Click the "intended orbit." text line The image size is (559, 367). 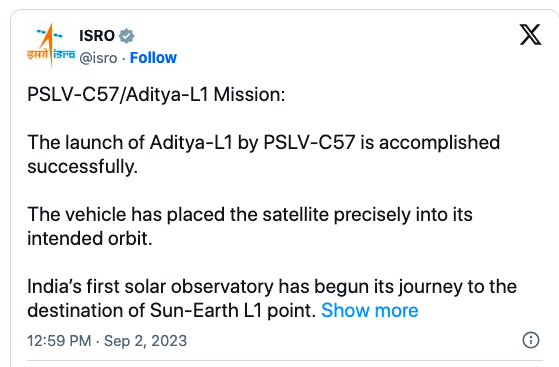pos(90,238)
